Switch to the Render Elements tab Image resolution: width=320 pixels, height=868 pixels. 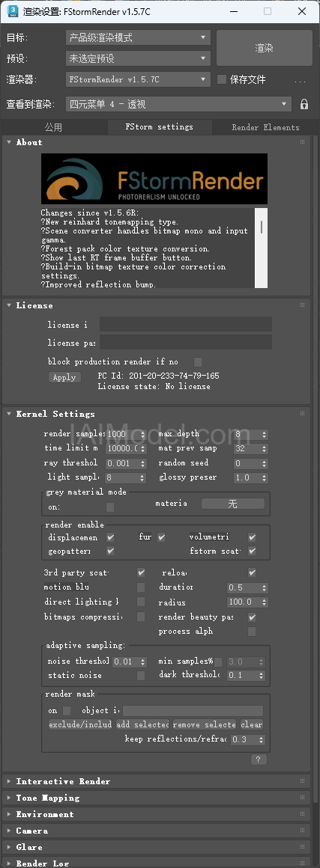click(265, 127)
